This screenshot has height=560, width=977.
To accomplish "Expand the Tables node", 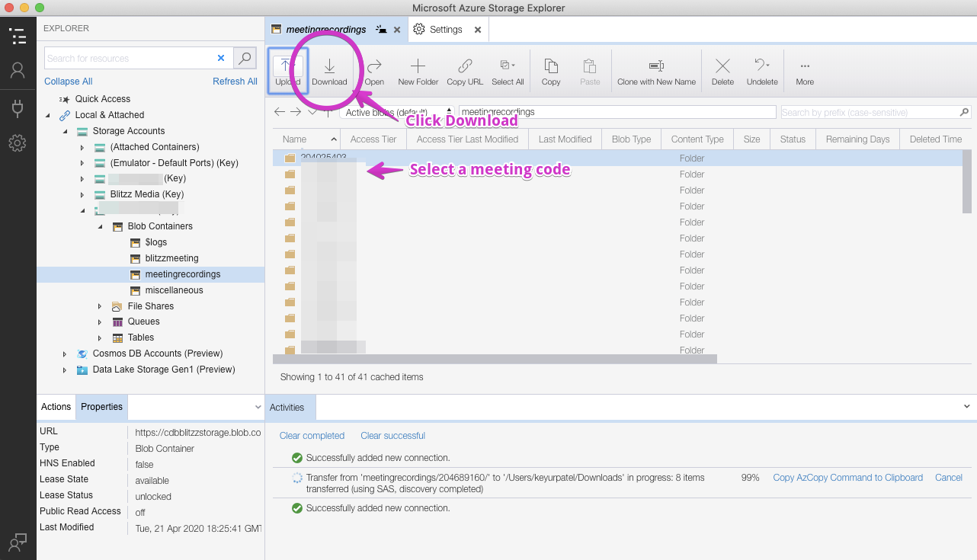I will [x=100, y=338].
